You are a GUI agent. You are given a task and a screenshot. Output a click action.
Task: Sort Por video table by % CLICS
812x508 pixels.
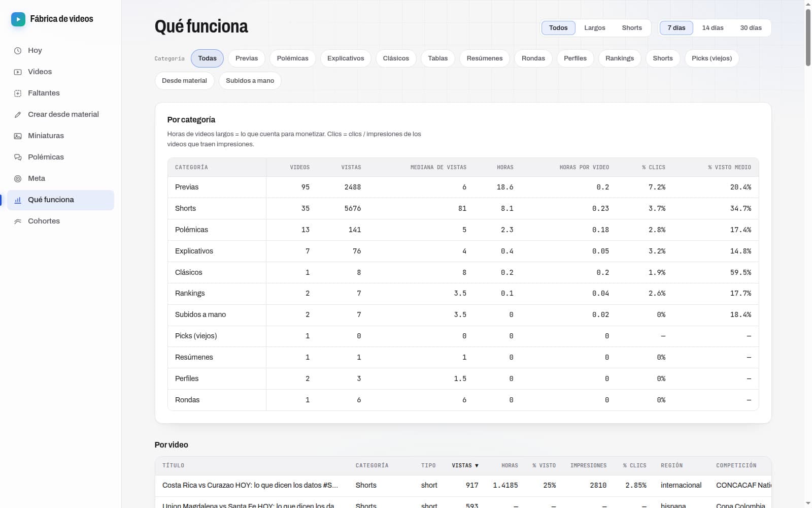coord(635,465)
